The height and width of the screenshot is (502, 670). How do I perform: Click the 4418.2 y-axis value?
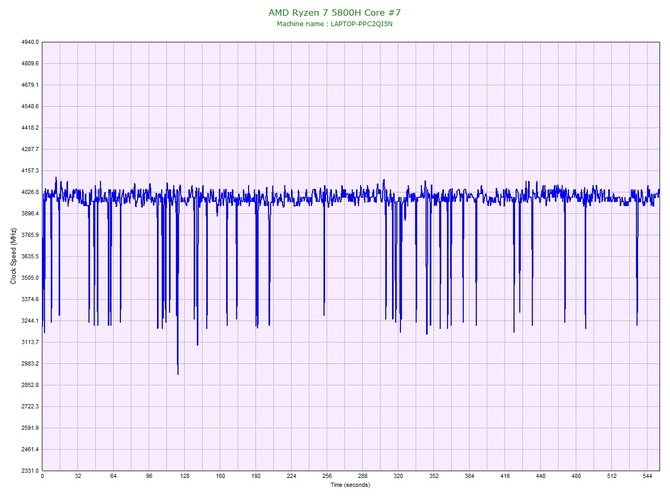tap(30, 128)
